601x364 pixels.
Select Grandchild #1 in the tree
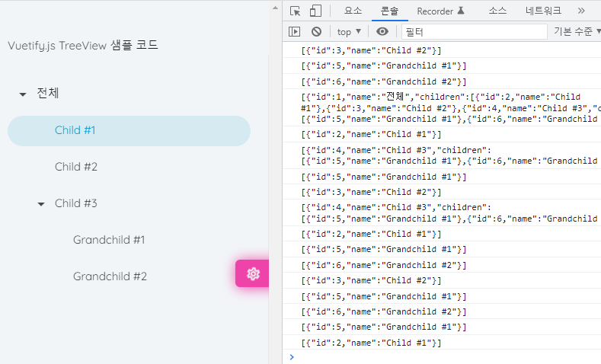[x=109, y=240]
